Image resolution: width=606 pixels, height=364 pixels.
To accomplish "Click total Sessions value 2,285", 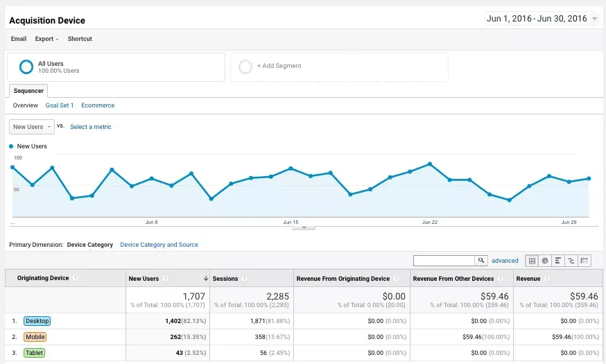I will point(277,296).
